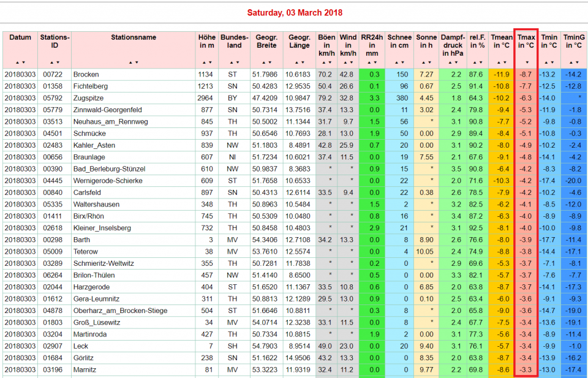Click descending arrow under Bundesland header

coord(237,62)
